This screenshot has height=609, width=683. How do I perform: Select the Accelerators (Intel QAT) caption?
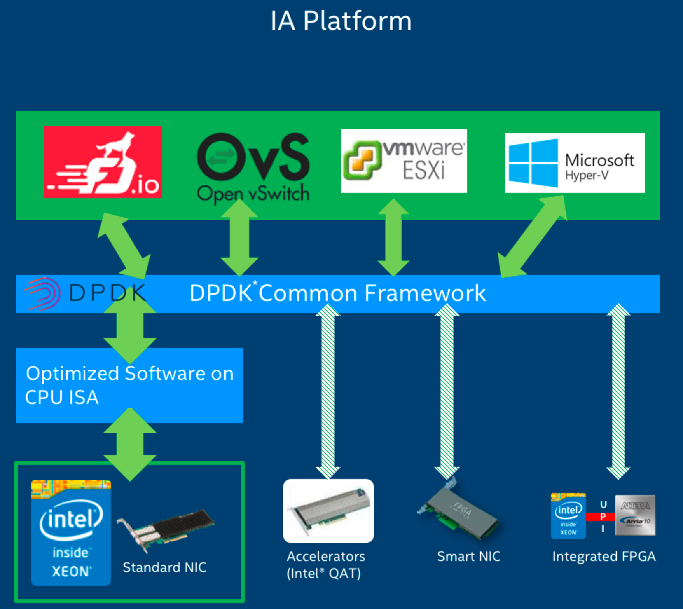pyautogui.click(x=326, y=565)
